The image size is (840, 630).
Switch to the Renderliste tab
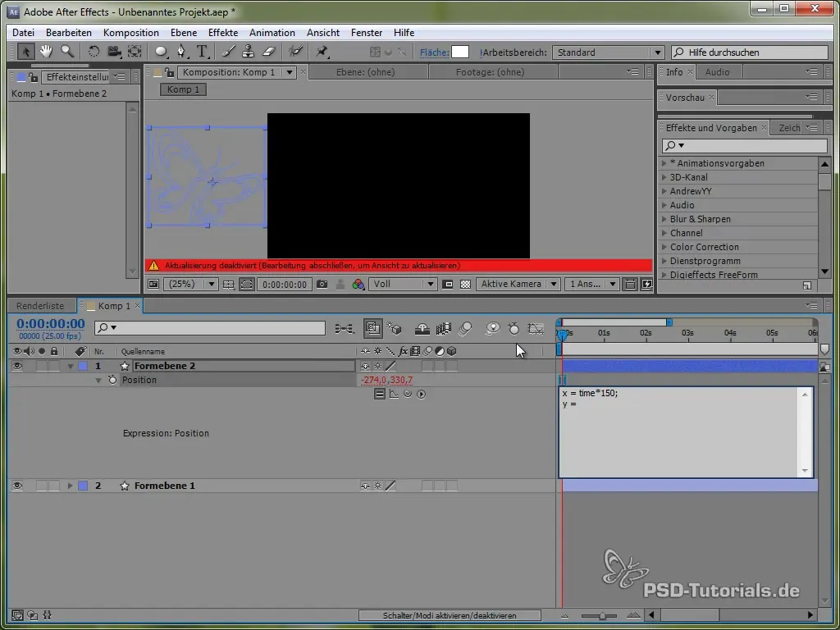pyautogui.click(x=40, y=306)
